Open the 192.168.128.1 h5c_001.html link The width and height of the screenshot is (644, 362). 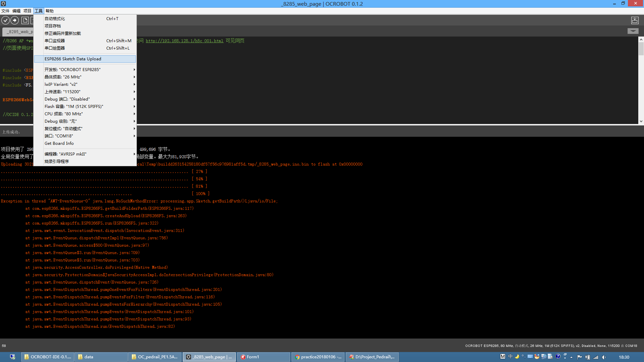click(184, 41)
